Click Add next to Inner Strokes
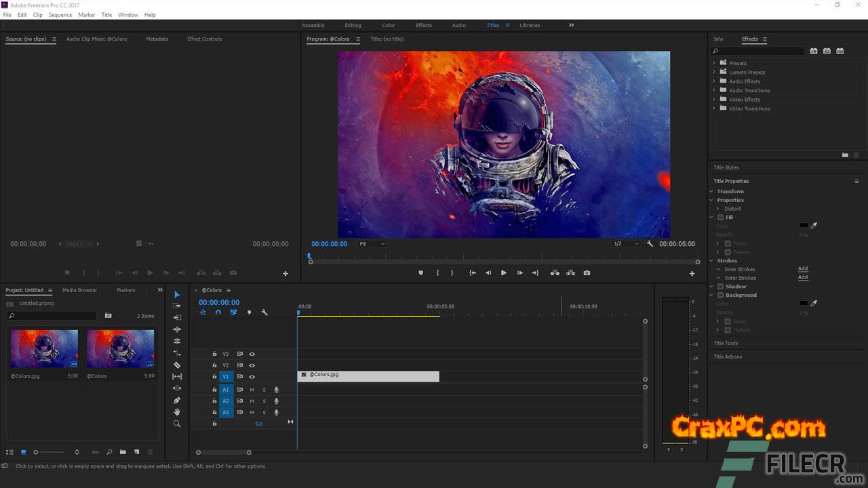This screenshot has height=488, width=868. [803, 269]
